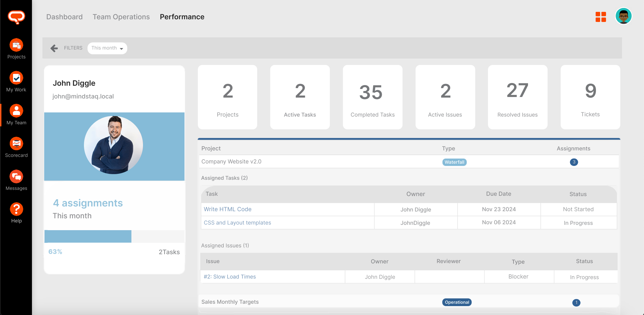Open issue #2: Slow Load Times
The width and height of the screenshot is (644, 315).
[230, 276]
